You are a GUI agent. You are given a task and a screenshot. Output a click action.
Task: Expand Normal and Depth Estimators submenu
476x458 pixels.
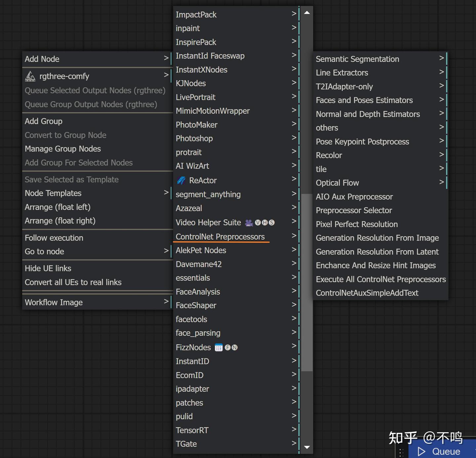pyautogui.click(x=380, y=114)
